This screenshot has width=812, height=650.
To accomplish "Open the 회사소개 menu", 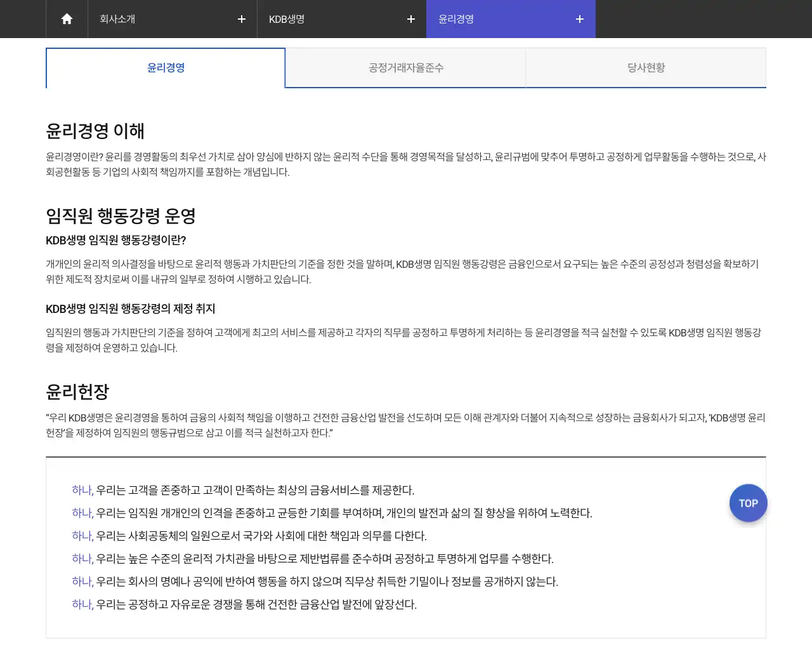I will coord(117,19).
